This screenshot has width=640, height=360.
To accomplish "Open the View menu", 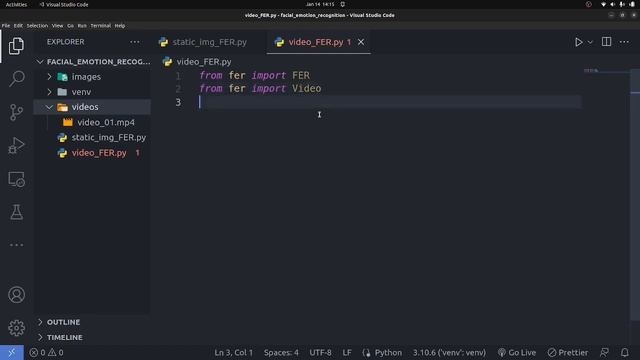I will pos(58,25).
